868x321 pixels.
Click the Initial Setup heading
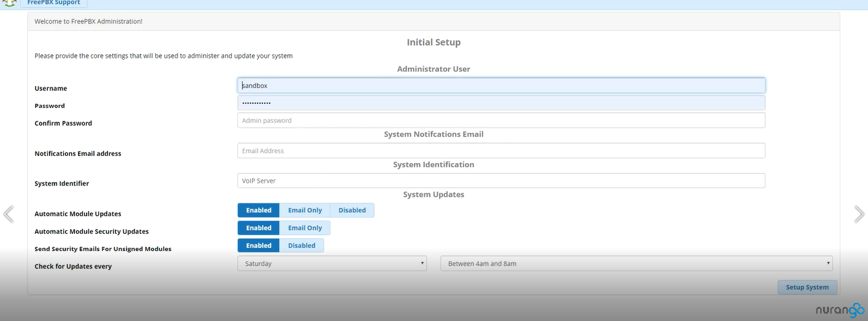click(x=434, y=42)
